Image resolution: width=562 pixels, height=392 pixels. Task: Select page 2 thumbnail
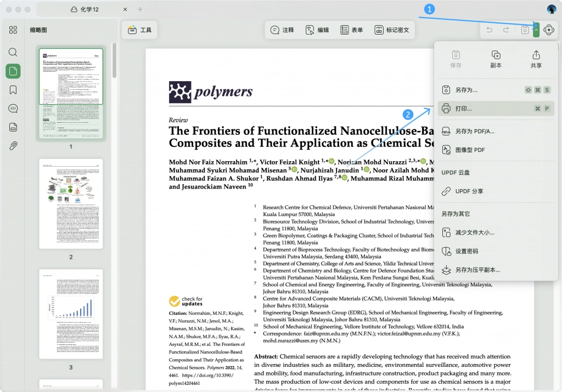[71, 204]
